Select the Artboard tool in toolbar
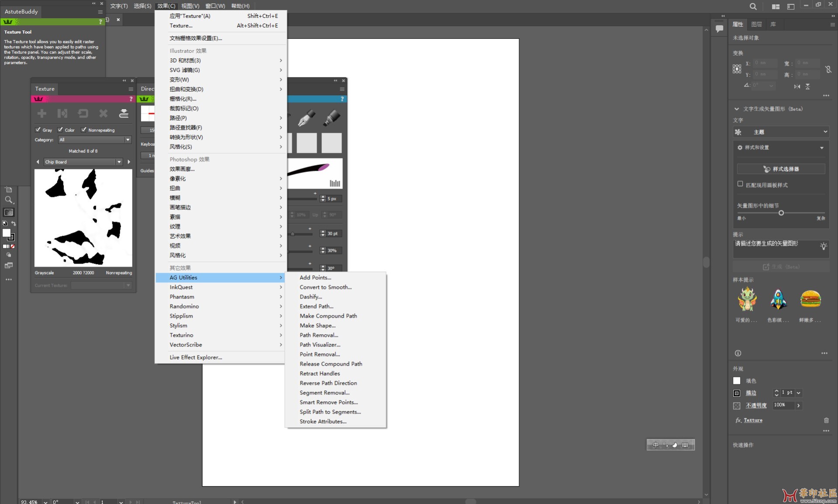The width and height of the screenshot is (838, 504). [x=9, y=190]
